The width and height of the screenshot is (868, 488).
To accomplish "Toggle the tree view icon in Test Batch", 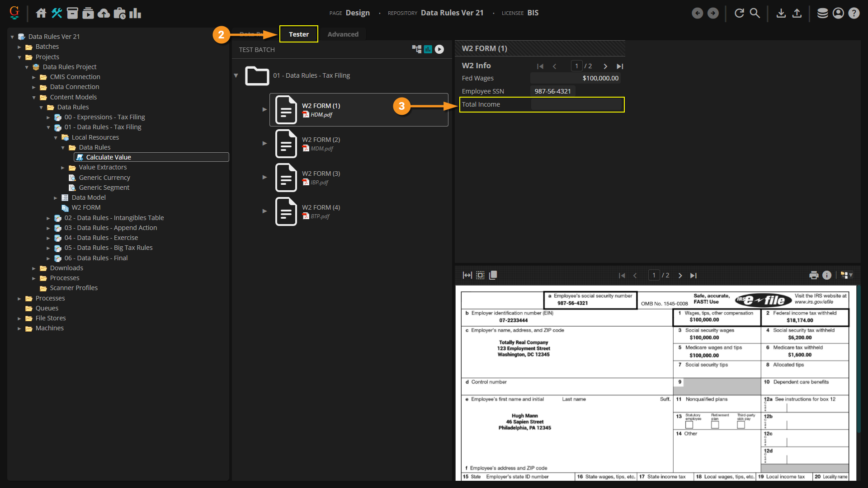I will 416,49.
